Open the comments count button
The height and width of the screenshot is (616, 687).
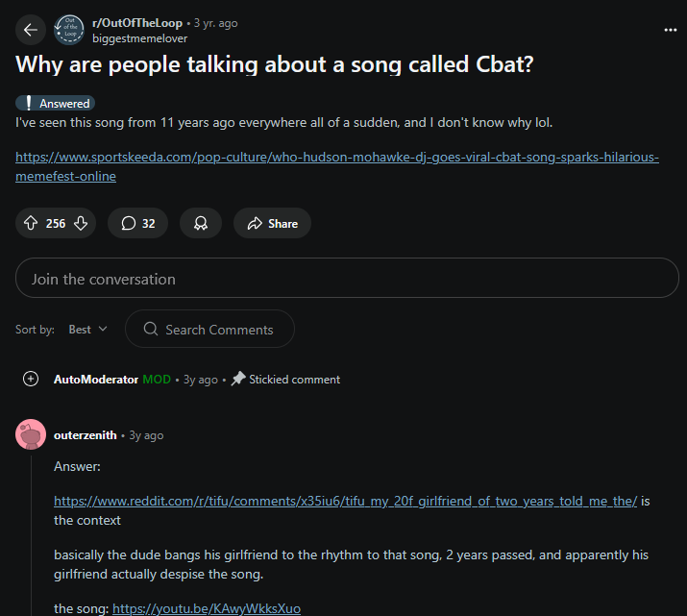pos(137,223)
